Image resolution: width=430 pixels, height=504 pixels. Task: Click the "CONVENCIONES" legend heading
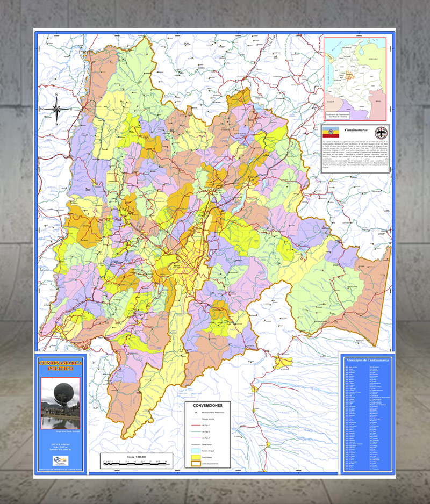[x=208, y=405]
